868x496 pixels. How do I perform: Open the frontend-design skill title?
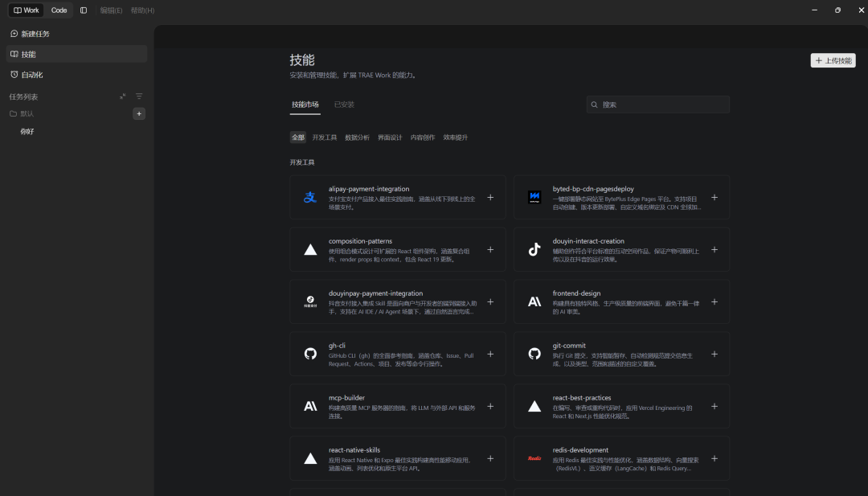(x=576, y=293)
